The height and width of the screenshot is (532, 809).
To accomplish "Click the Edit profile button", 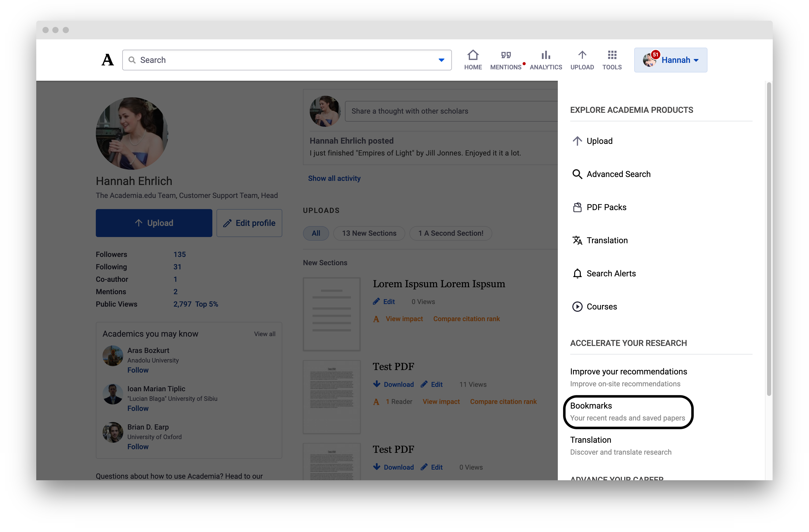I will 249,223.
